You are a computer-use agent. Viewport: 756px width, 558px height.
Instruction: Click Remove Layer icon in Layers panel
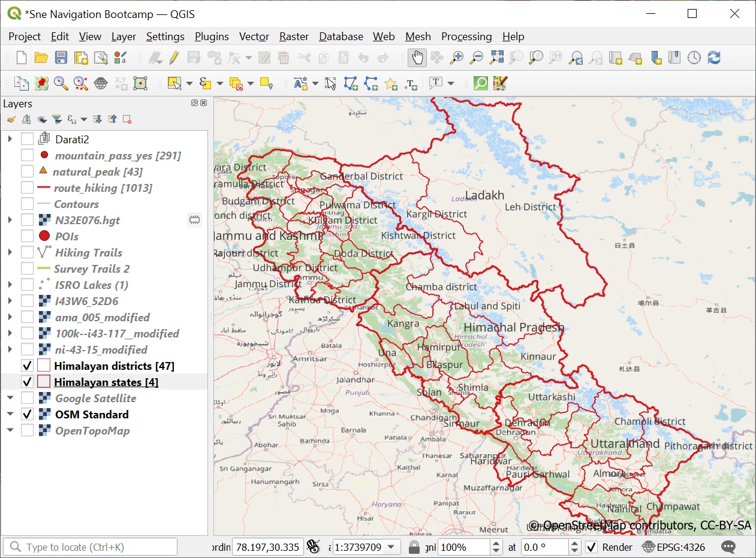click(x=127, y=119)
